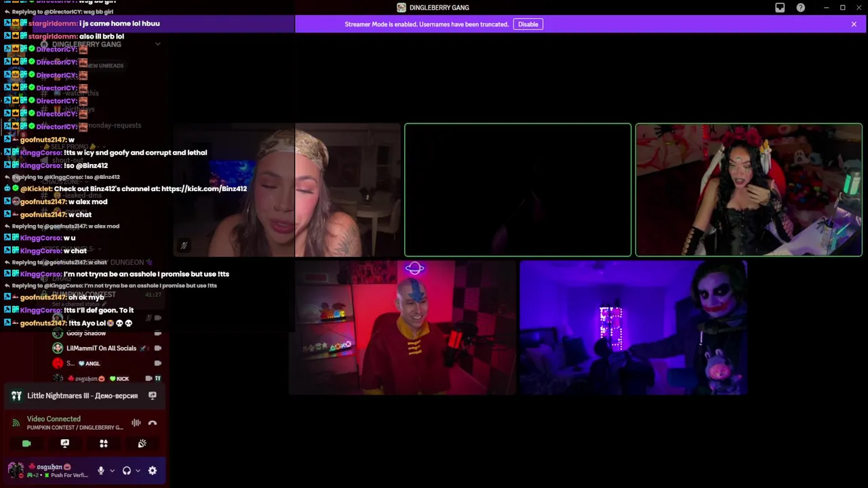This screenshot has height=488, width=868.
Task: Toggle noise suppression waveform icon
Action: (x=136, y=423)
